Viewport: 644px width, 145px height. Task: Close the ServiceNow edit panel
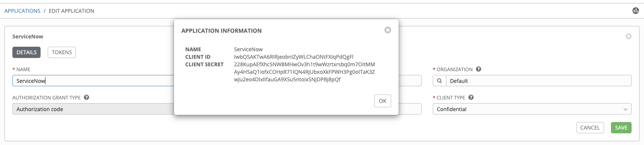(x=629, y=36)
